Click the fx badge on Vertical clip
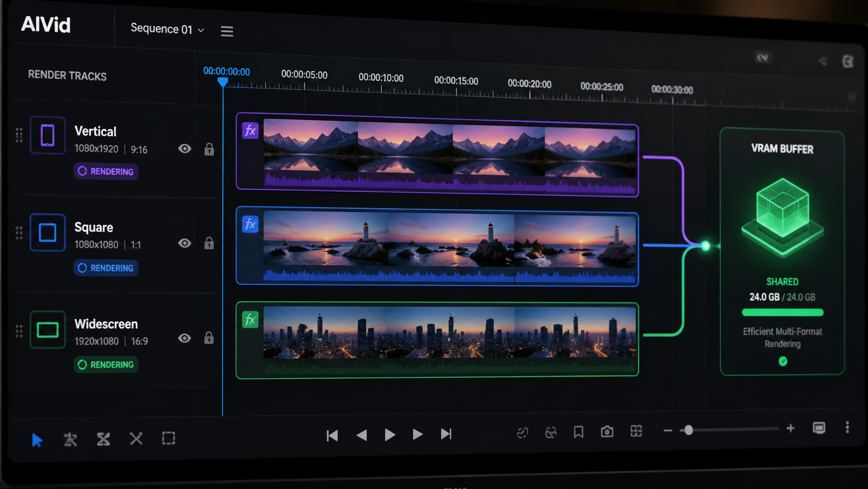 click(x=250, y=130)
